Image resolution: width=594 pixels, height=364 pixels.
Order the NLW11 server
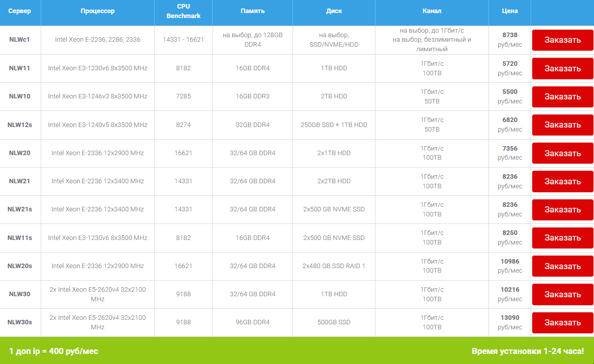[562, 68]
